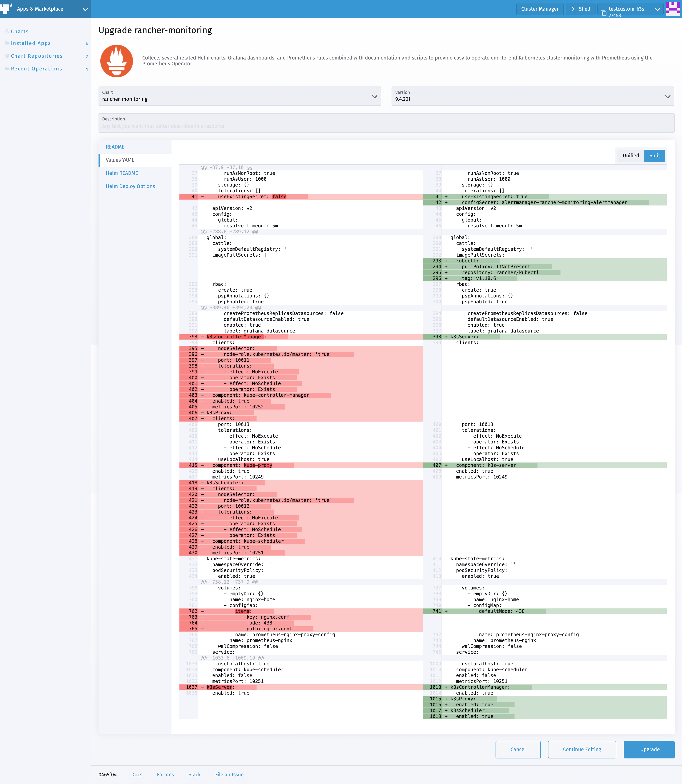Click the Continue Editing button
Image resolution: width=682 pixels, height=784 pixels.
coord(582,749)
